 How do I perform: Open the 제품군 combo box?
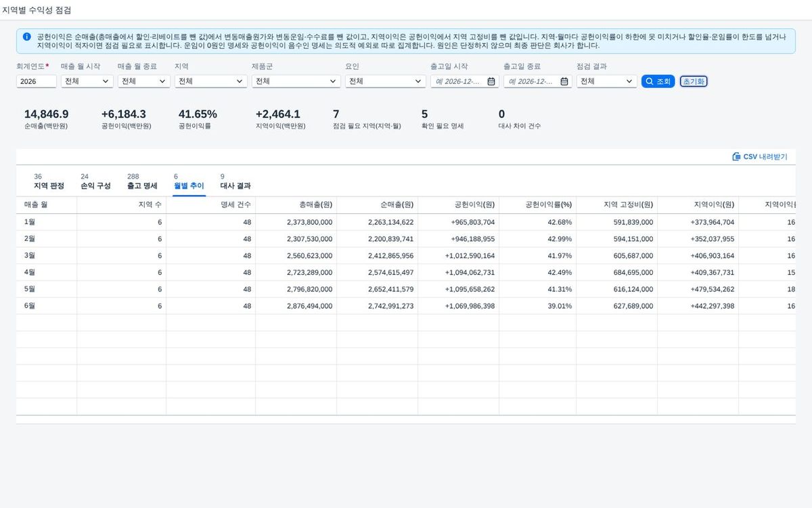[x=296, y=81]
